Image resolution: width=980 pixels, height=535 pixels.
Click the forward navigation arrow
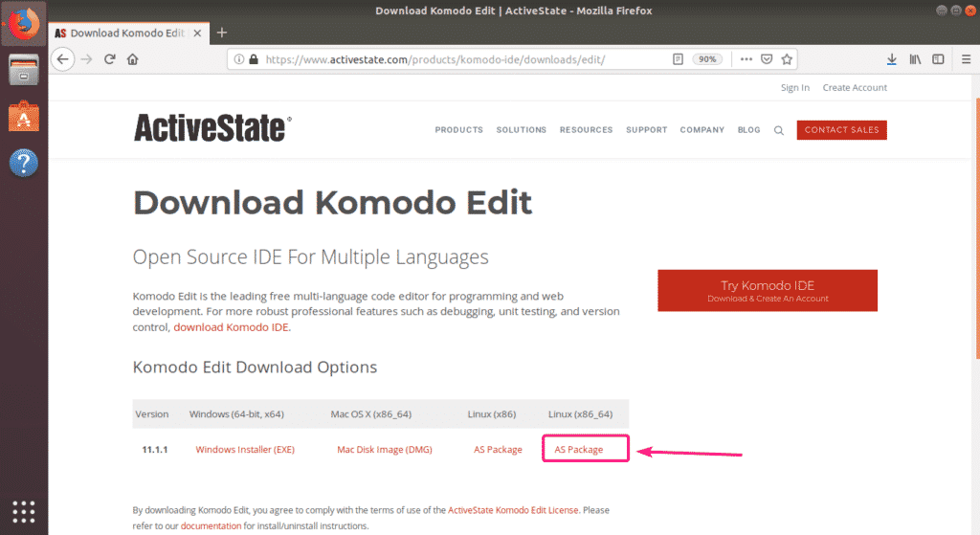[86, 59]
